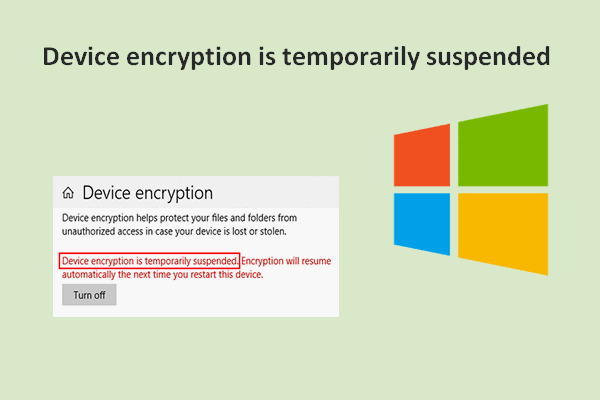600x400 pixels.
Task: Click the red "Encryption will resume" text
Action: coord(286,261)
